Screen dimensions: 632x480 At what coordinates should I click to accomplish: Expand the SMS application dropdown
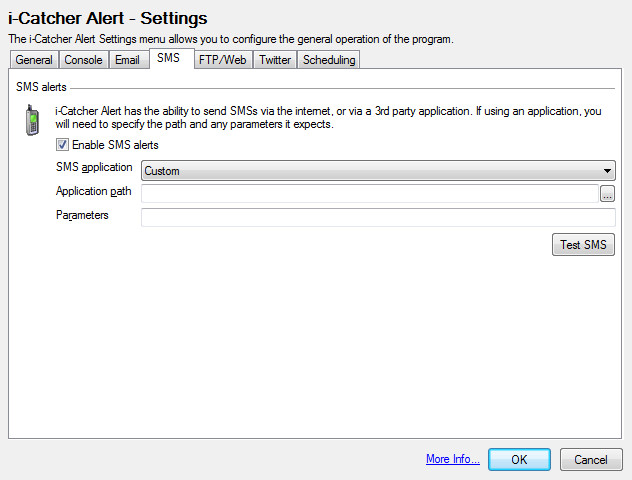[x=378, y=170]
